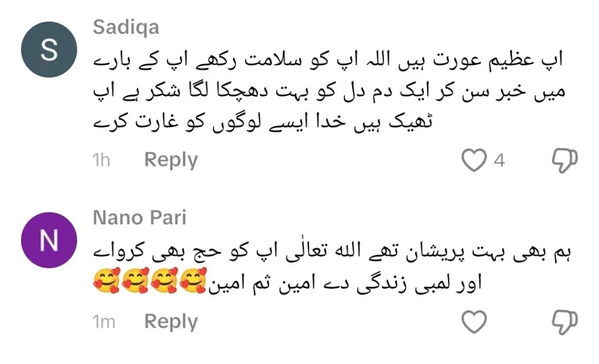Reply to Nano Pari's comment
This screenshot has height=364, width=599.
[171, 321]
